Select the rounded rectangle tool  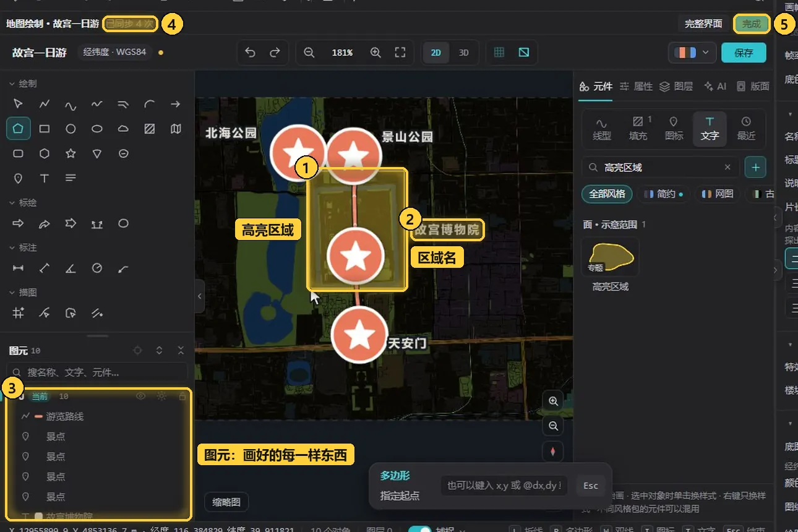coord(19,153)
